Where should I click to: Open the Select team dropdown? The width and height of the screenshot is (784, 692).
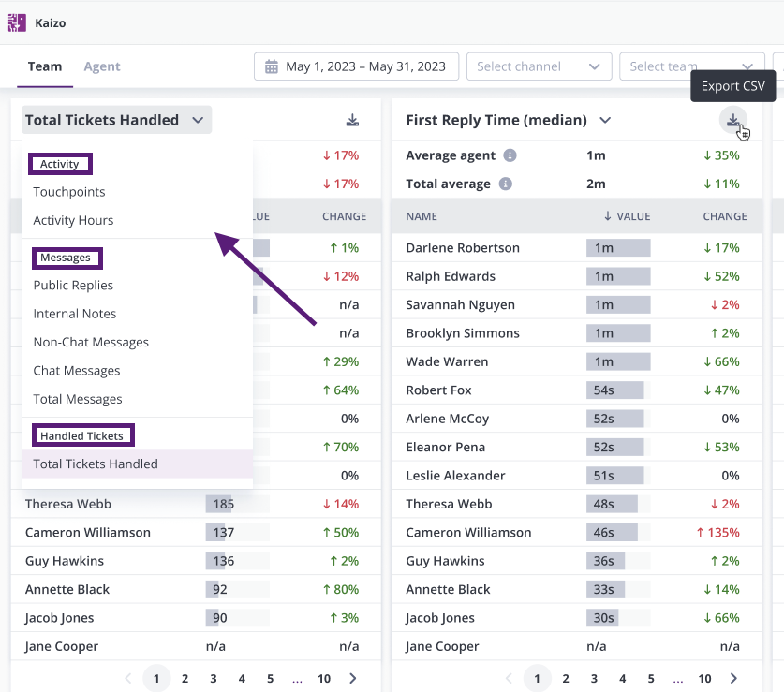pos(692,66)
